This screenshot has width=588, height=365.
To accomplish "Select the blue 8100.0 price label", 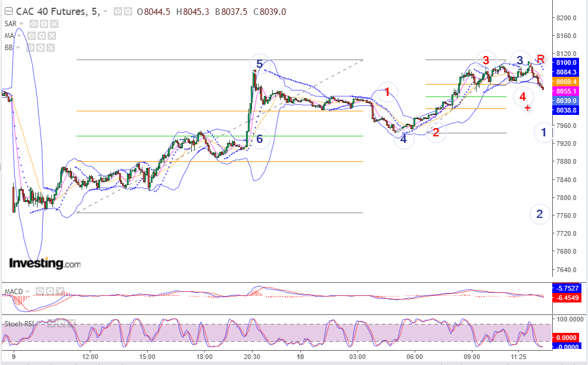I will 566,63.
